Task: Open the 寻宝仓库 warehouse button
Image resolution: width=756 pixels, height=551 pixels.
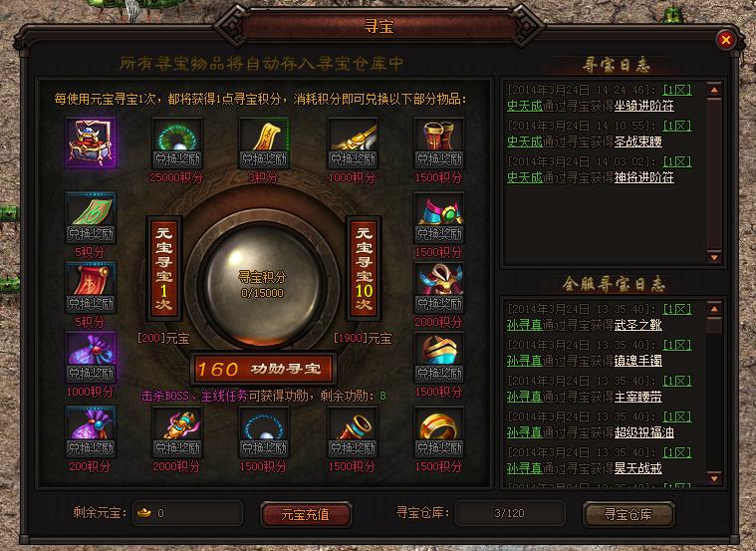Action: pyautogui.click(x=628, y=514)
